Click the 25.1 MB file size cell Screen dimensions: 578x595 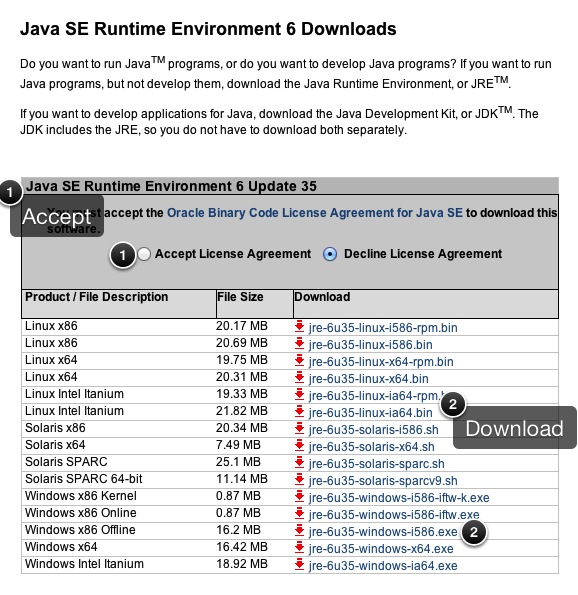(238, 462)
